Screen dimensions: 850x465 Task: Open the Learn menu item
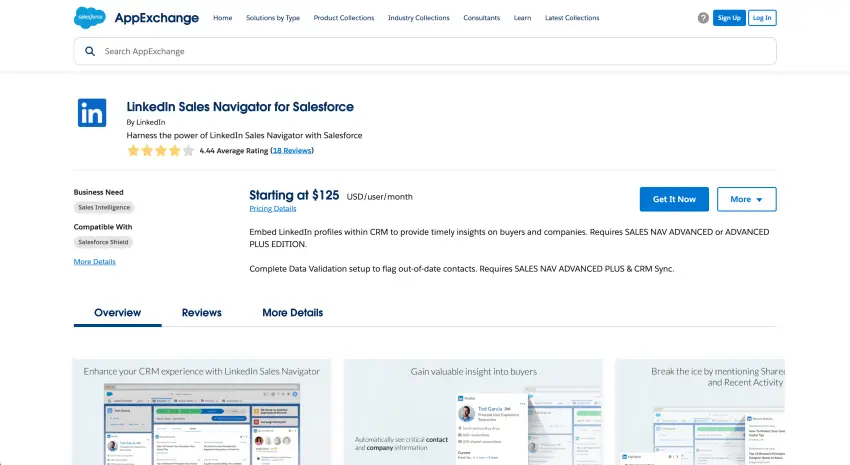(x=522, y=18)
